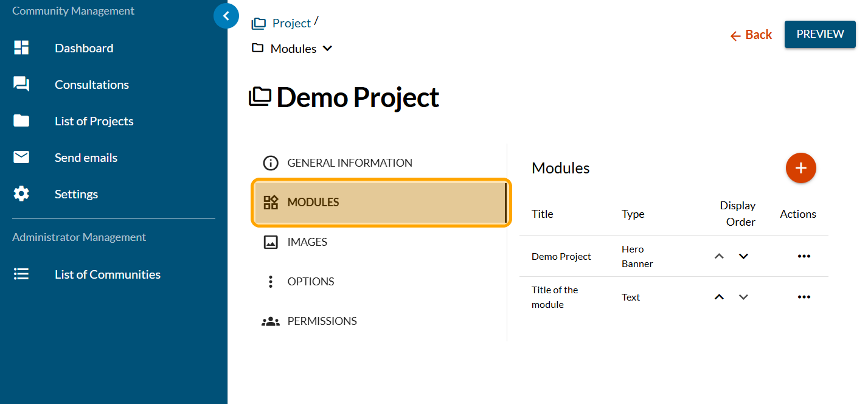This screenshot has height=404, width=868.
Task: Open actions menu for Demo Project module
Action: (x=804, y=256)
